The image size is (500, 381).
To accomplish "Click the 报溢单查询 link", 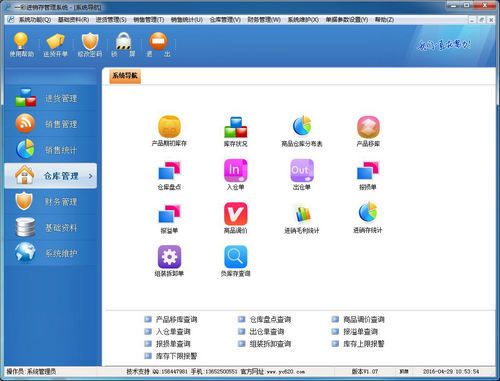I will tap(360, 332).
